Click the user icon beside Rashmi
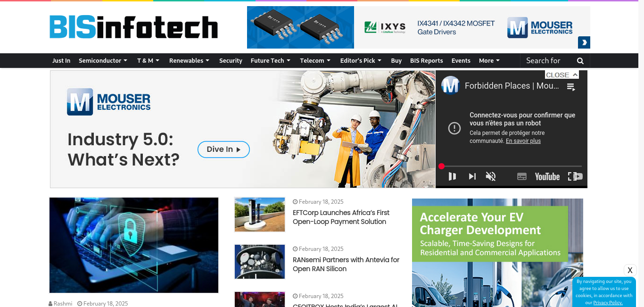 click(x=50, y=304)
